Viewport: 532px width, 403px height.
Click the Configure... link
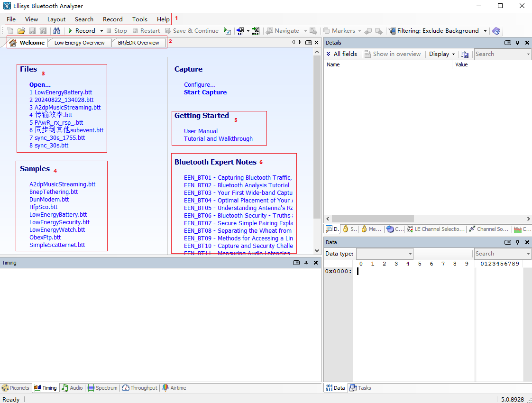pyautogui.click(x=200, y=85)
